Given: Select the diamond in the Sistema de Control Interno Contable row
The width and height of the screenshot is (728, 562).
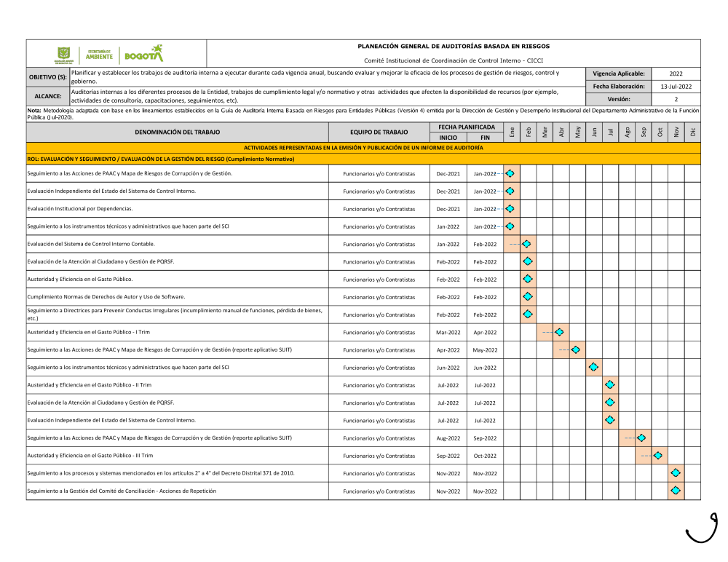Looking at the screenshot, I should tap(526, 244).
